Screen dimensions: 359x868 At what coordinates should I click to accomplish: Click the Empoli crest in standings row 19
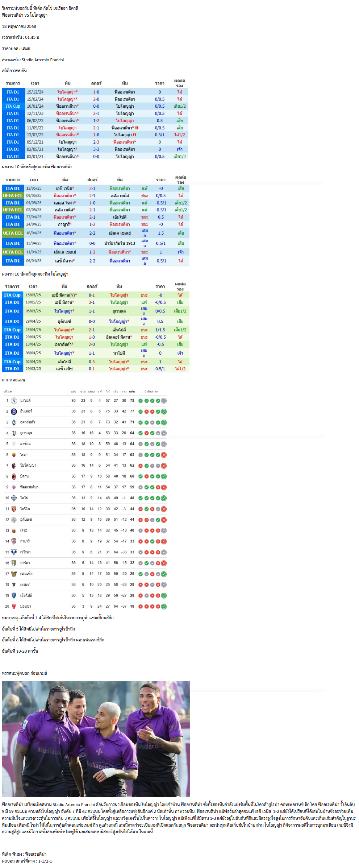[14, 595]
